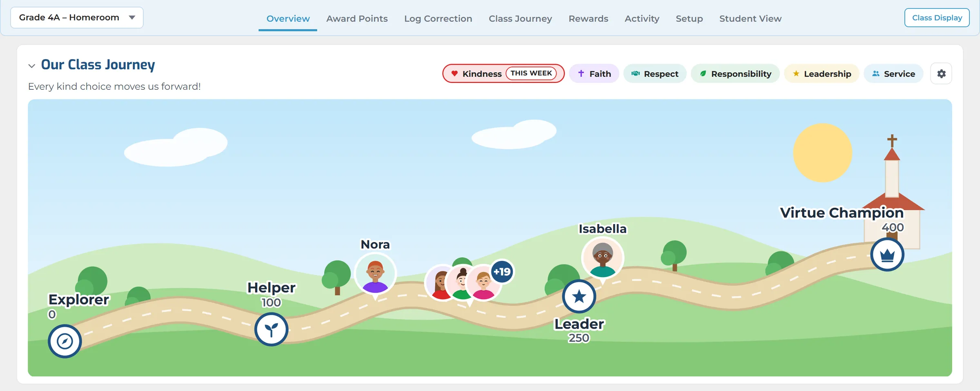Image resolution: width=980 pixels, height=391 pixels.
Task: Open the +19 more students badge
Action: point(502,271)
